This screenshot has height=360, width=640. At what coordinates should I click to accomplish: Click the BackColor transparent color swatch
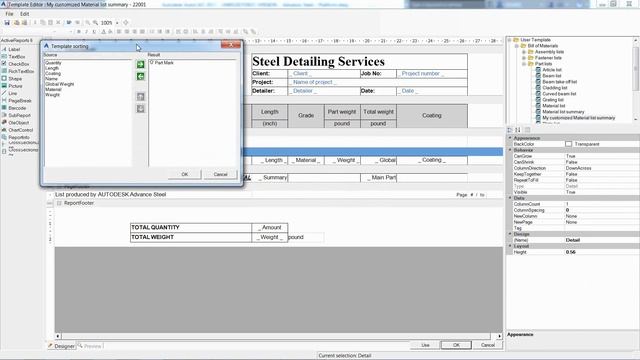click(569, 144)
